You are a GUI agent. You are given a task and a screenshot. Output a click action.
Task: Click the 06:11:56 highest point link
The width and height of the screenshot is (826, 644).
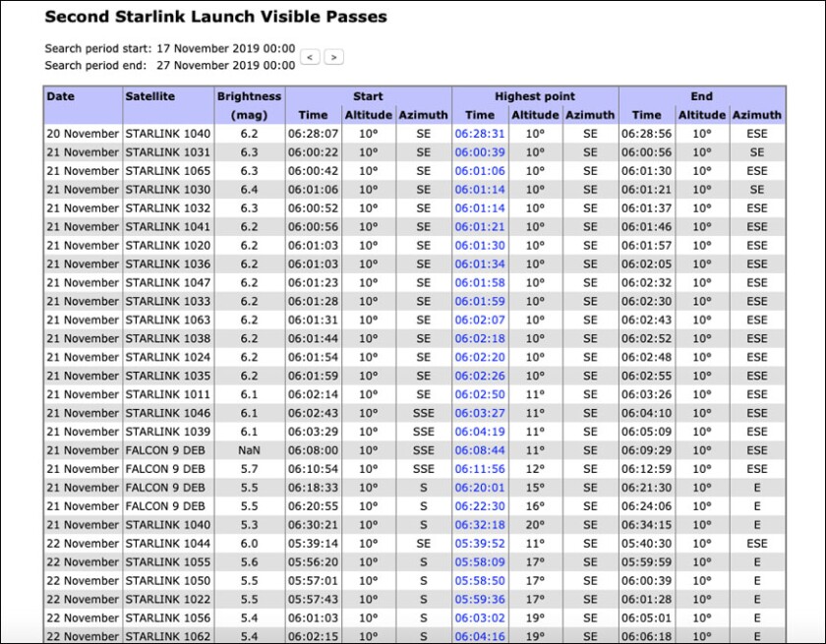(479, 469)
